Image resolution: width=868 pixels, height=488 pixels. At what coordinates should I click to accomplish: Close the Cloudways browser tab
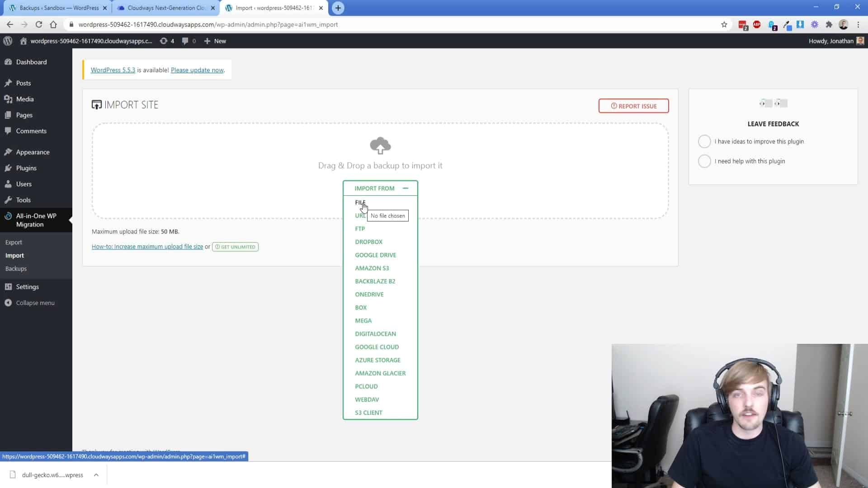pyautogui.click(x=213, y=8)
